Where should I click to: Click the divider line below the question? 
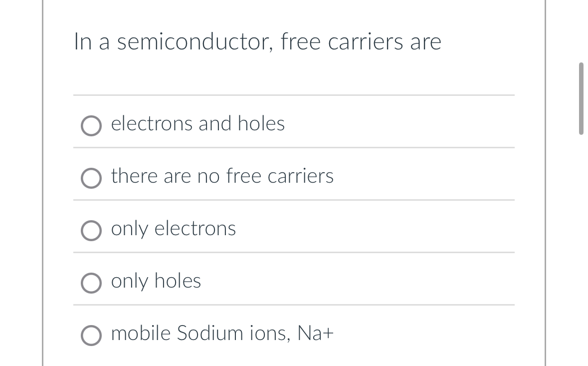pos(294,95)
